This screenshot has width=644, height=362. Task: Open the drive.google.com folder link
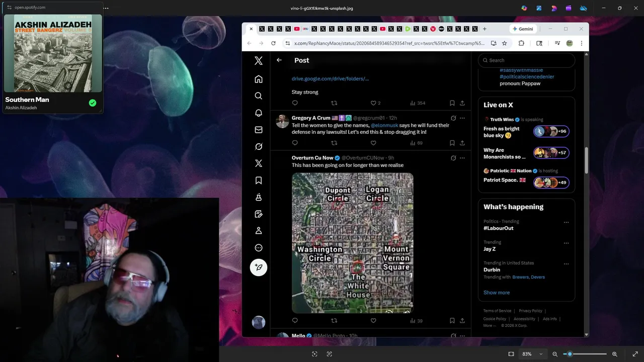[x=330, y=78]
